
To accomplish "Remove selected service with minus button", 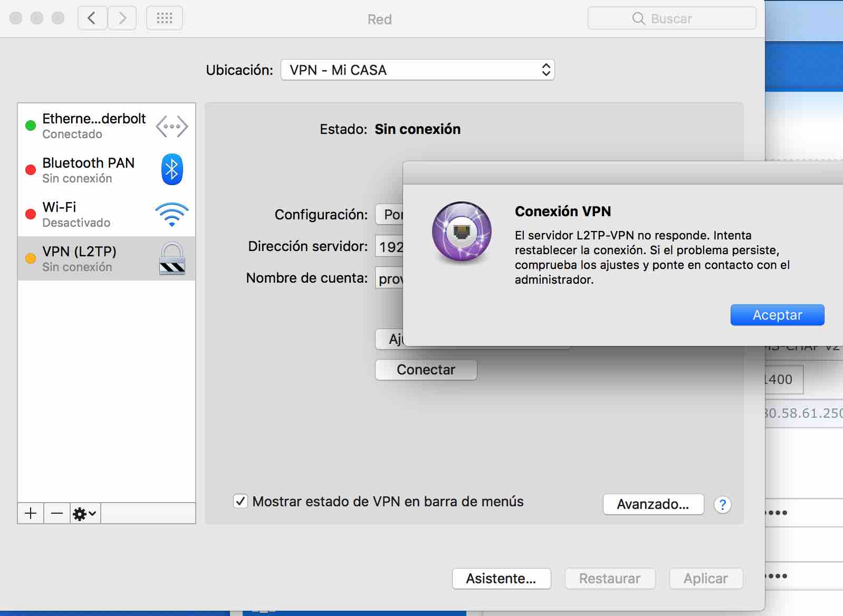I will point(57,513).
